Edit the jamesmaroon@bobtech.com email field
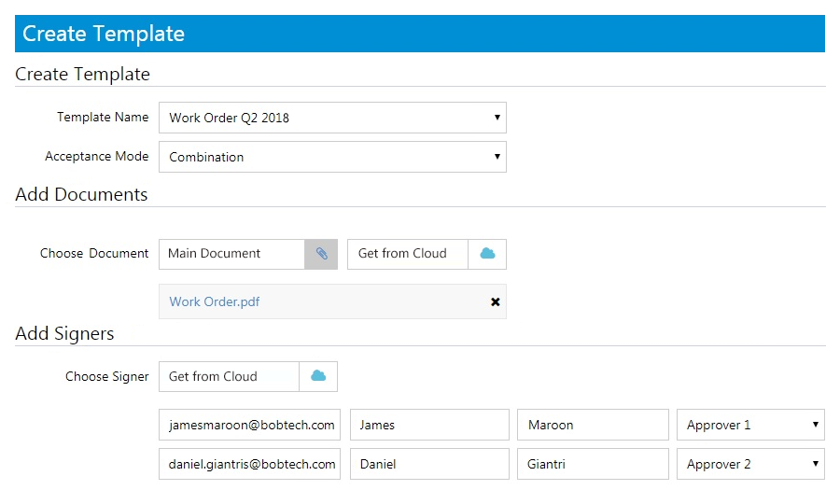The image size is (840, 504). point(250,425)
